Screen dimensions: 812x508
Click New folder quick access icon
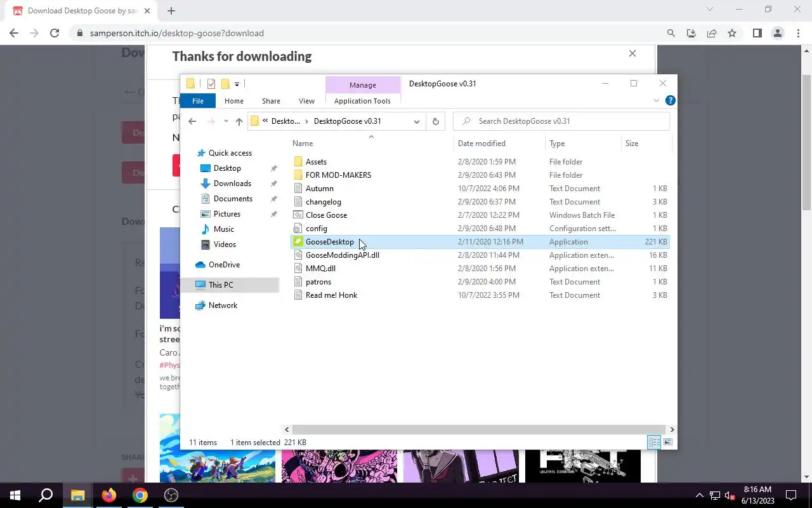[x=225, y=84]
